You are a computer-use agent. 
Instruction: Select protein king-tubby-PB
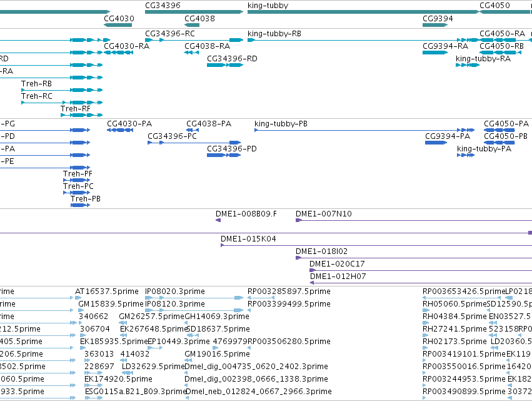[x=364, y=130]
